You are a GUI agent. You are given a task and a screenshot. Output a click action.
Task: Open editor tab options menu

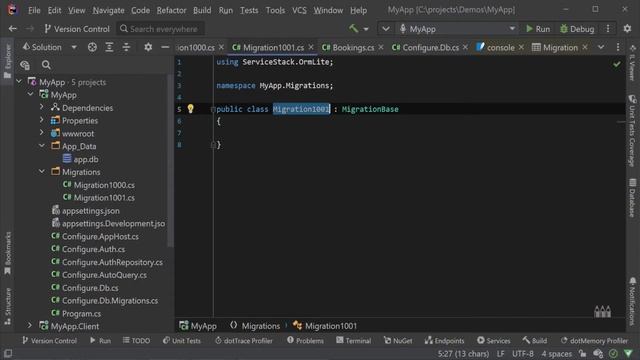[x=618, y=47]
